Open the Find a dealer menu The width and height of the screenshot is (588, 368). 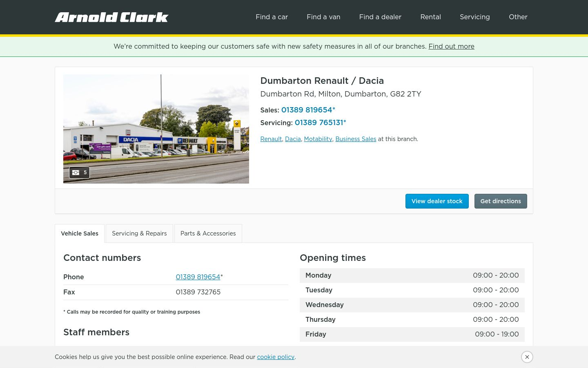380,17
